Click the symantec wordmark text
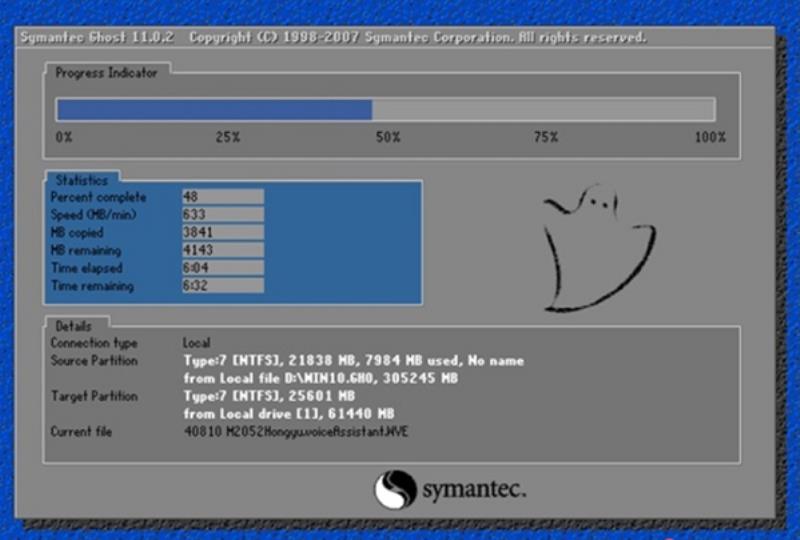Screen dimensions: 800x540 474,490
